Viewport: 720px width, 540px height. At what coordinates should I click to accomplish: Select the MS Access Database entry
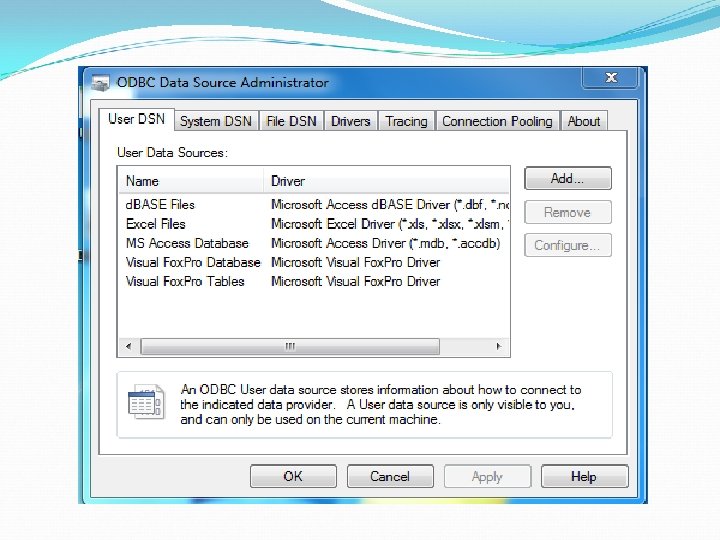coord(187,243)
